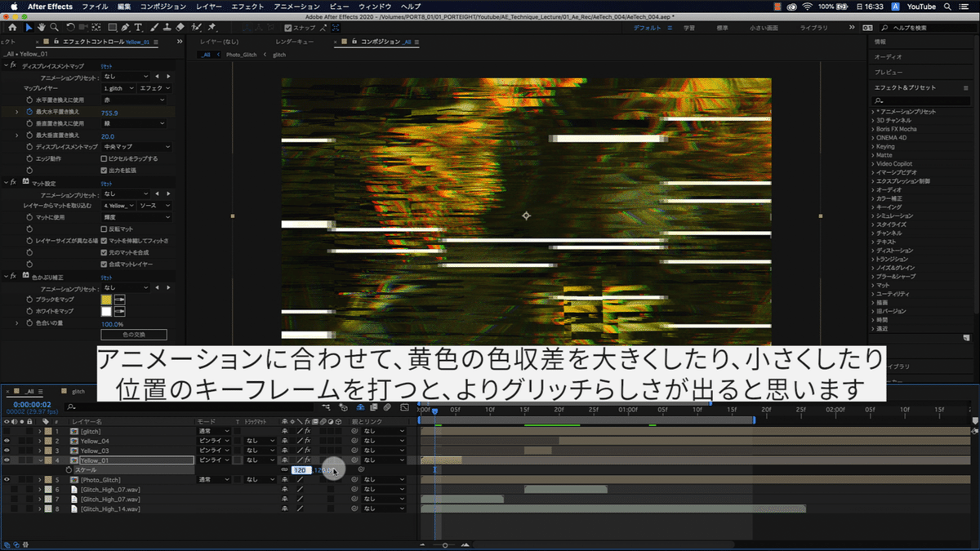Screen dimensions: 980x551
Task: Select the Selection (arrow) tool
Action: tap(29, 27)
